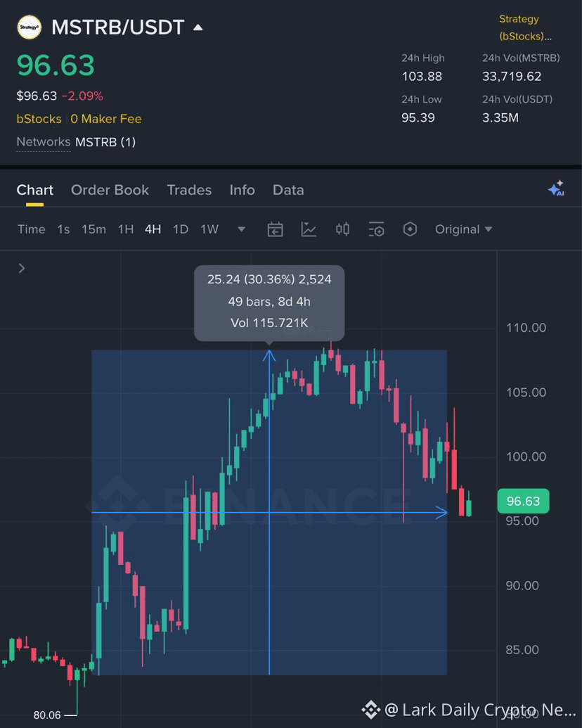This screenshot has width=582, height=728.
Task: Select the 1H interval
Action: 126,229
